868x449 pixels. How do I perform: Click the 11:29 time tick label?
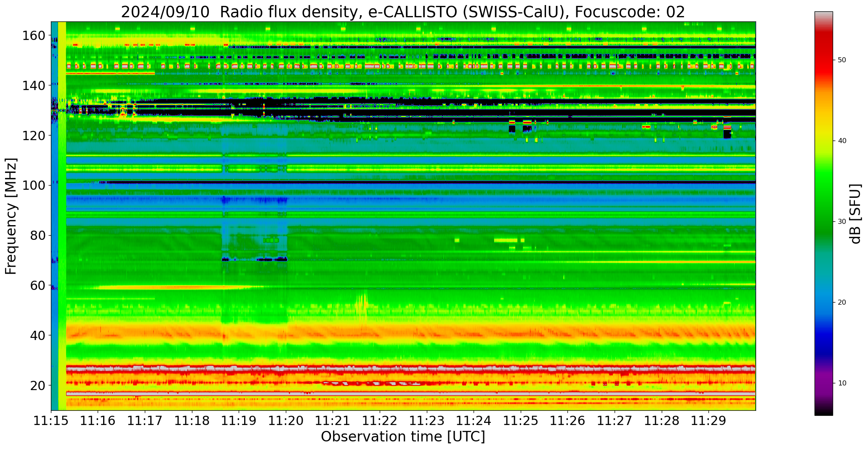click(x=708, y=421)
